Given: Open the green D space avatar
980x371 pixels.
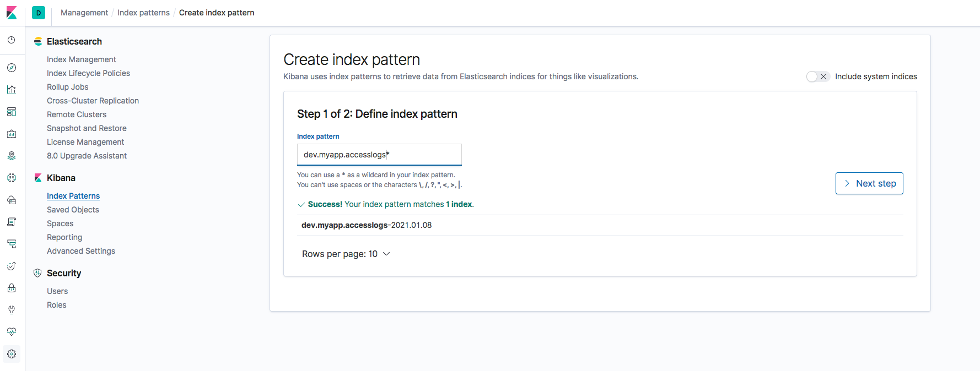Looking at the screenshot, I should pyautogui.click(x=39, y=13).
